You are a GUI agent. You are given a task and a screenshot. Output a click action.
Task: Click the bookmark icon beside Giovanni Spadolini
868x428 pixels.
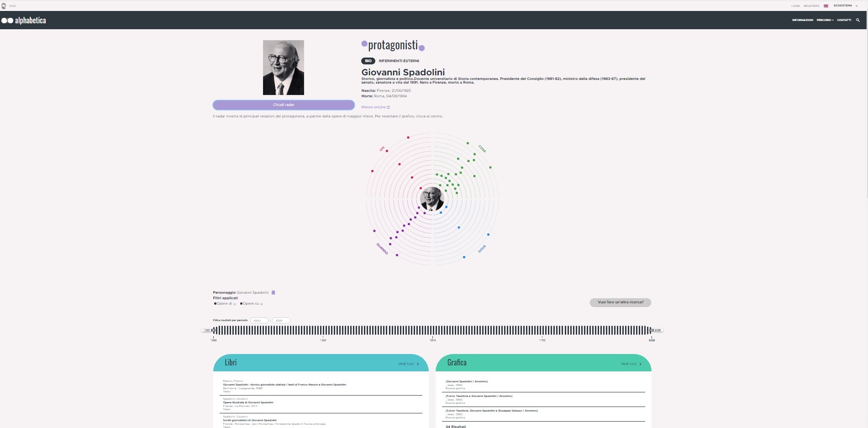point(273,292)
